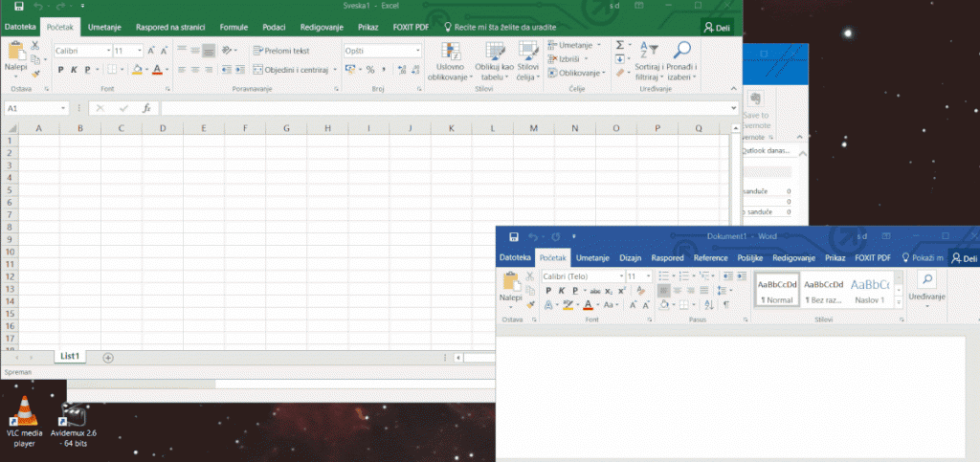Screen dimensions: 980x462
Task: Click Avidemux 2.6 desktop shortcut
Action: click(73, 425)
